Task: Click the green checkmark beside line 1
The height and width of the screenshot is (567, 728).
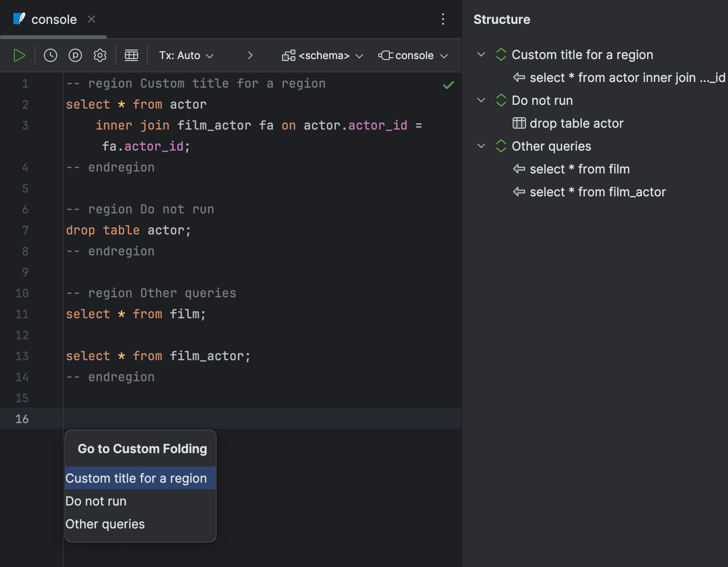Action: pos(448,84)
